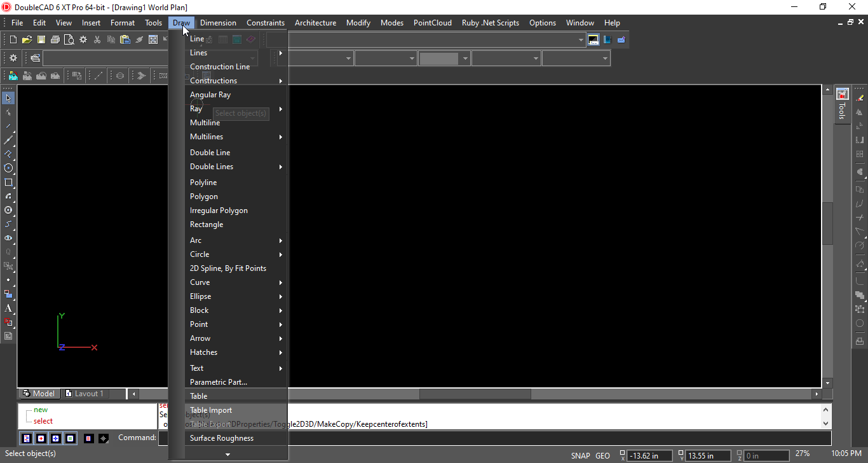868x463 pixels.
Task: Select Angular Ray from the Draw menu
Action: tap(236, 95)
